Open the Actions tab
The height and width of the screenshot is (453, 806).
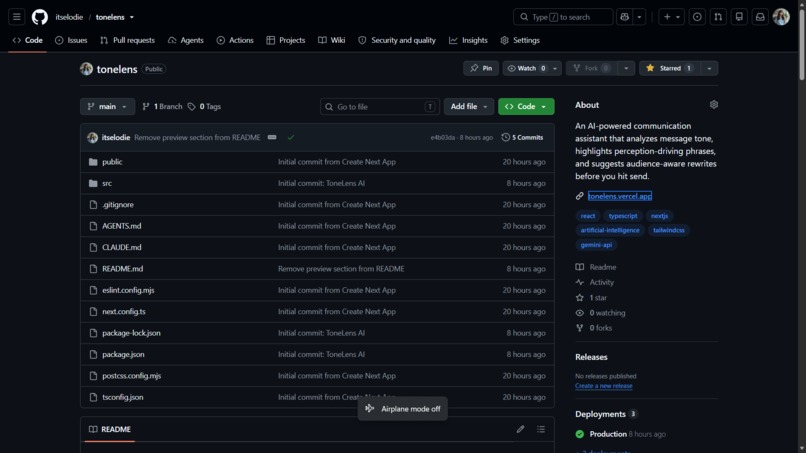(235, 40)
